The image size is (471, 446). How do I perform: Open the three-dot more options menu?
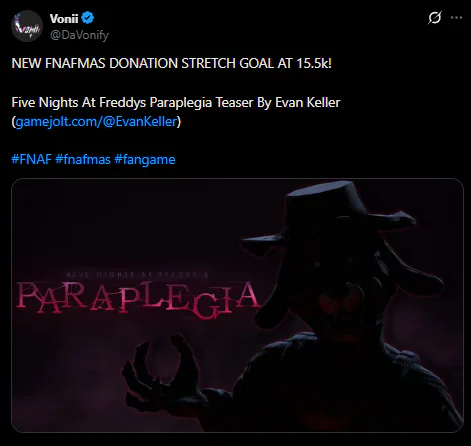[x=456, y=18]
